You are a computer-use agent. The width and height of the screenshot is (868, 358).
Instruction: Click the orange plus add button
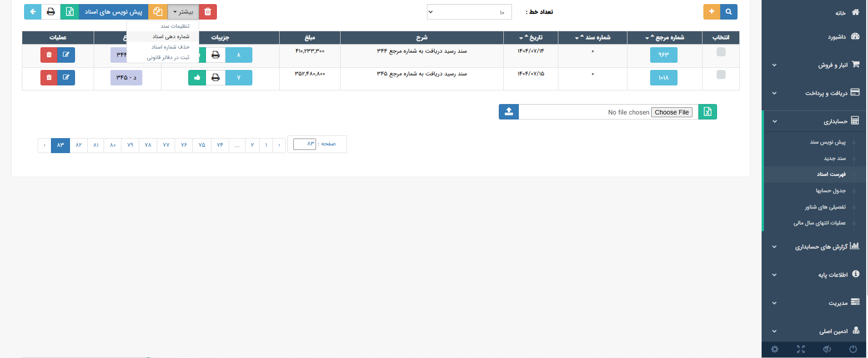point(712,12)
